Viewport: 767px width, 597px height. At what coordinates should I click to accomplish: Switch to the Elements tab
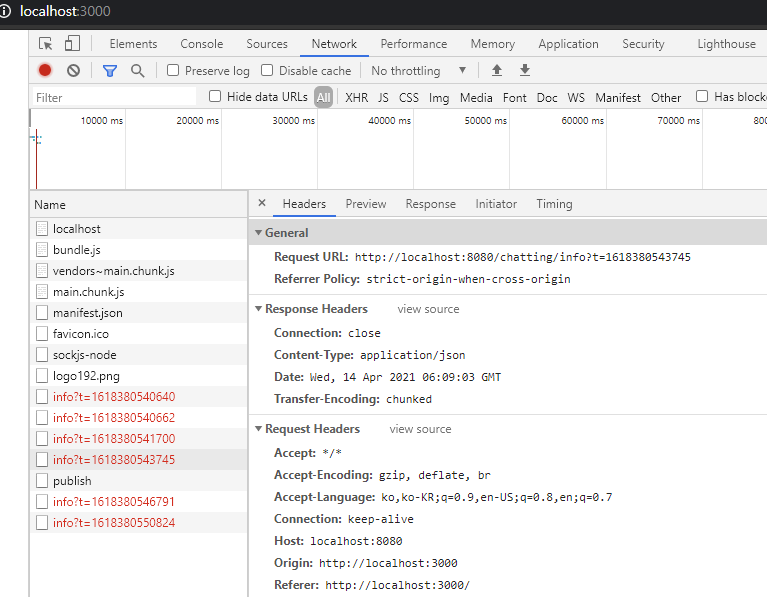(133, 44)
